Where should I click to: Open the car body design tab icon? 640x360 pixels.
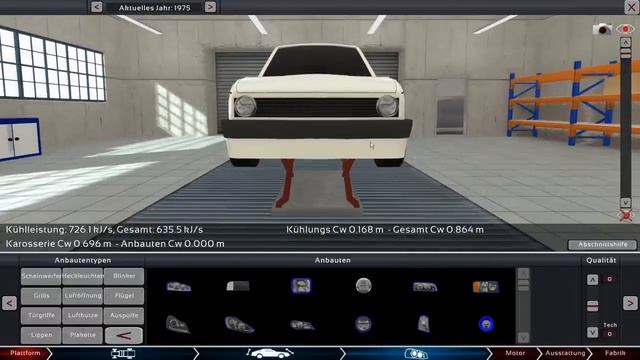[269, 353]
